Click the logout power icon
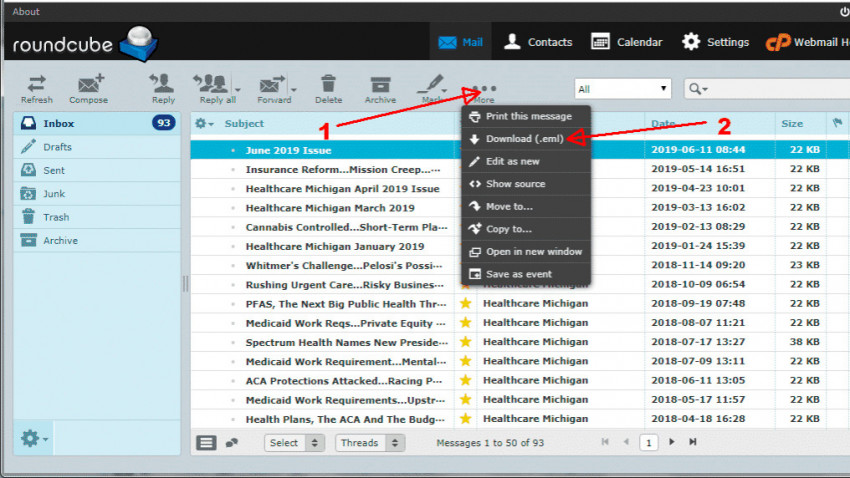850x478 pixels. coord(844,11)
